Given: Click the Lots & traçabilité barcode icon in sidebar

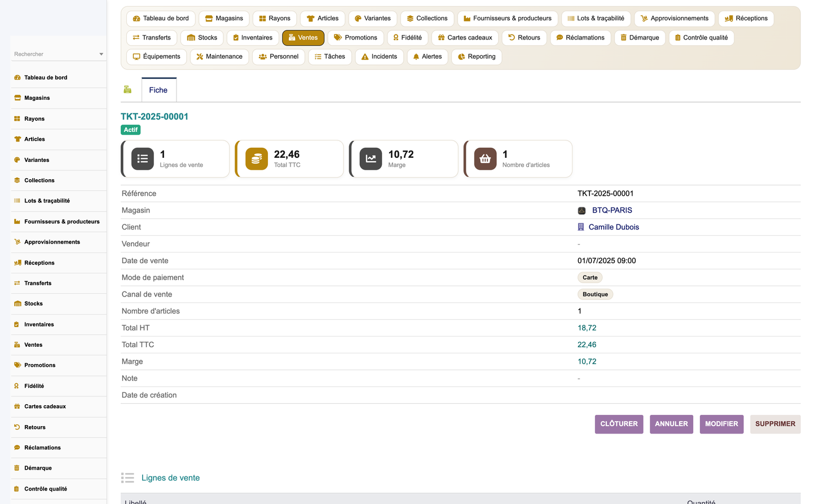Looking at the screenshot, I should pyautogui.click(x=17, y=201).
